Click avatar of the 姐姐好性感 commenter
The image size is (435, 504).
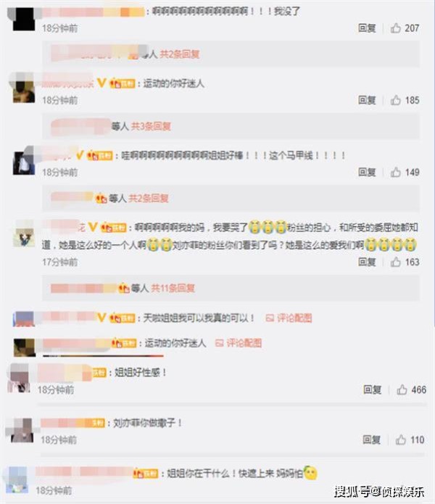click(18, 378)
